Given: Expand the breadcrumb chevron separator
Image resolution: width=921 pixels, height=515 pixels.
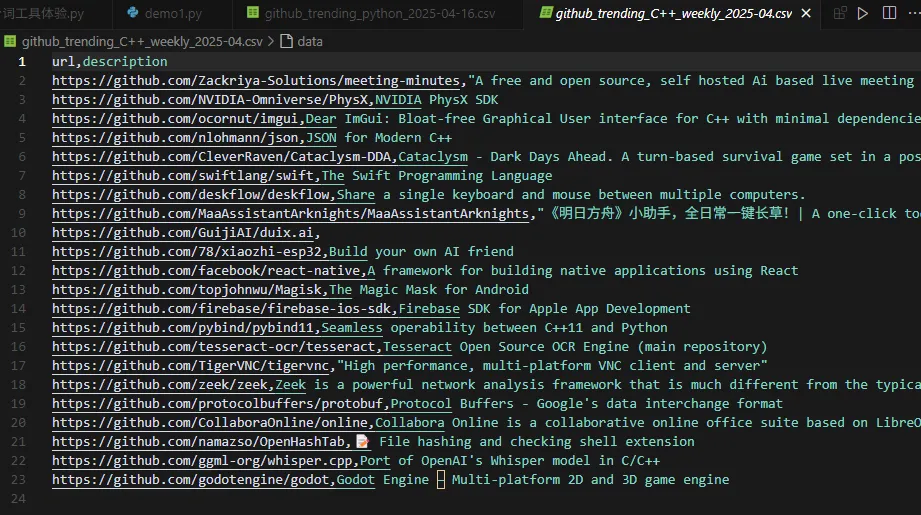Looking at the screenshot, I should coord(271,42).
